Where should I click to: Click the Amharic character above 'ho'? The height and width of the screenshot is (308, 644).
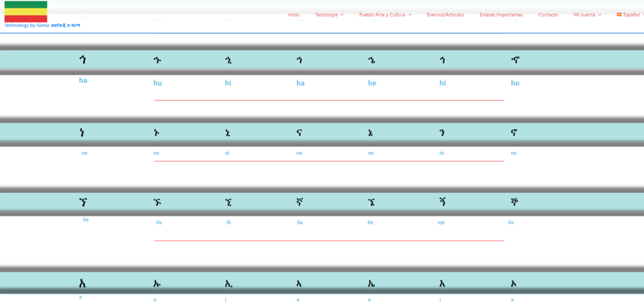516,60
